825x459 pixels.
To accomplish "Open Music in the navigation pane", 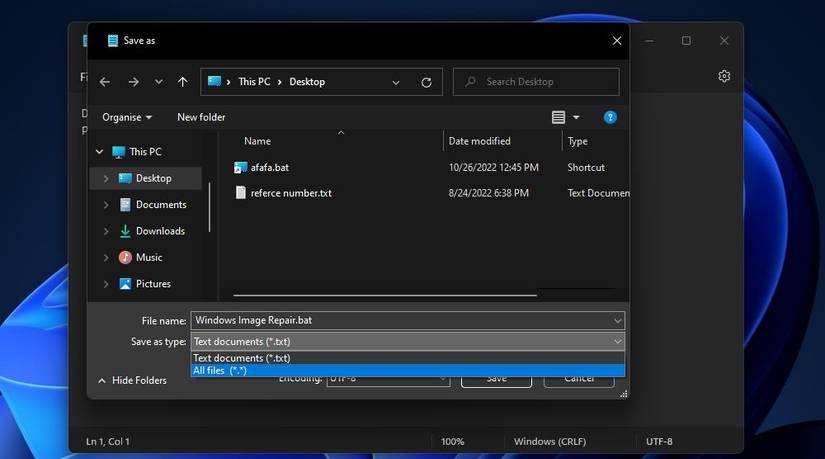I will point(148,257).
